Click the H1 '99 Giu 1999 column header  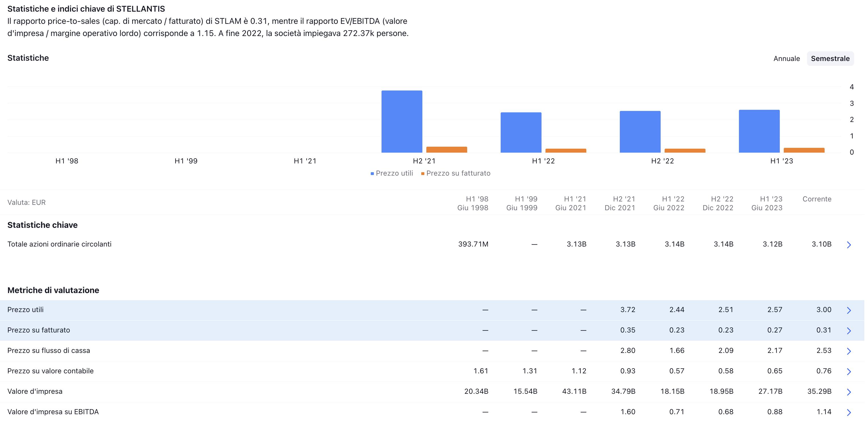point(522,203)
